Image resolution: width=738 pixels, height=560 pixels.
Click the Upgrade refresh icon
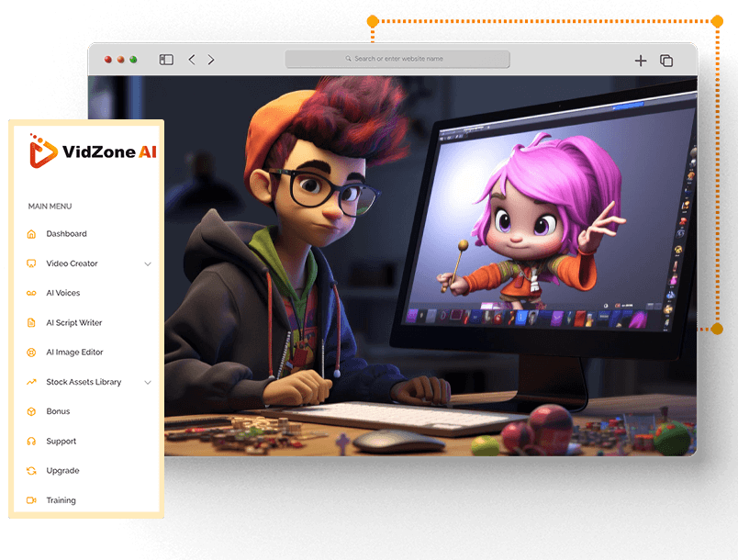coord(31,471)
